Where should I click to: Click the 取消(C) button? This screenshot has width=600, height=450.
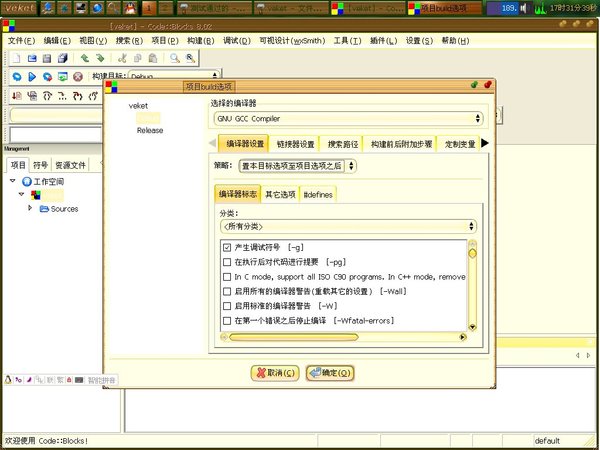click(x=274, y=373)
